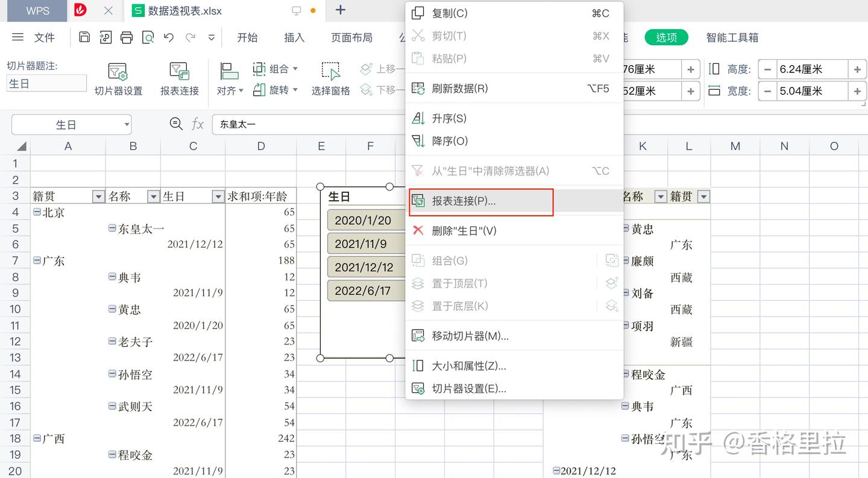Switch to the 开始 ribbon tab
Image resolution: width=868 pixels, height=478 pixels.
pos(247,37)
